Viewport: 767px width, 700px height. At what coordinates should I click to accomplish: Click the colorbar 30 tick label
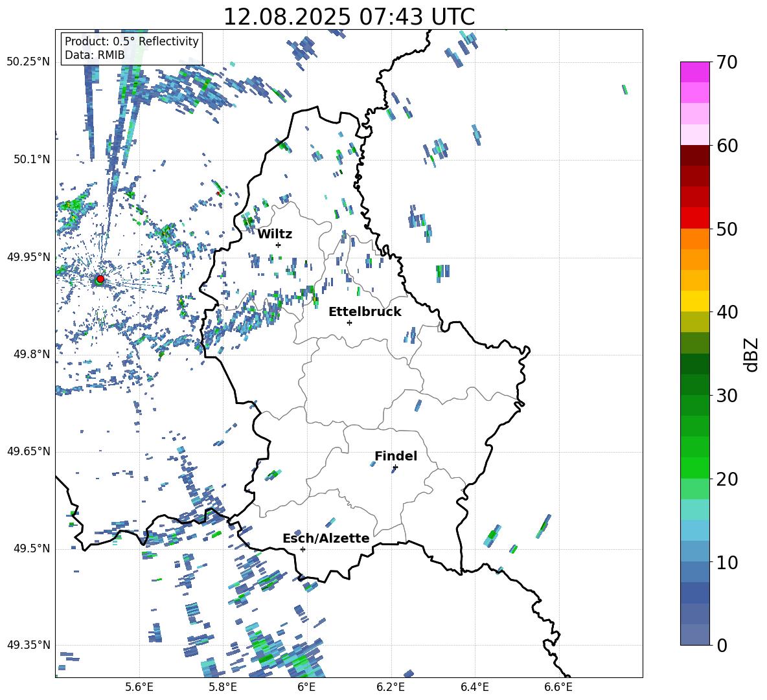click(727, 396)
